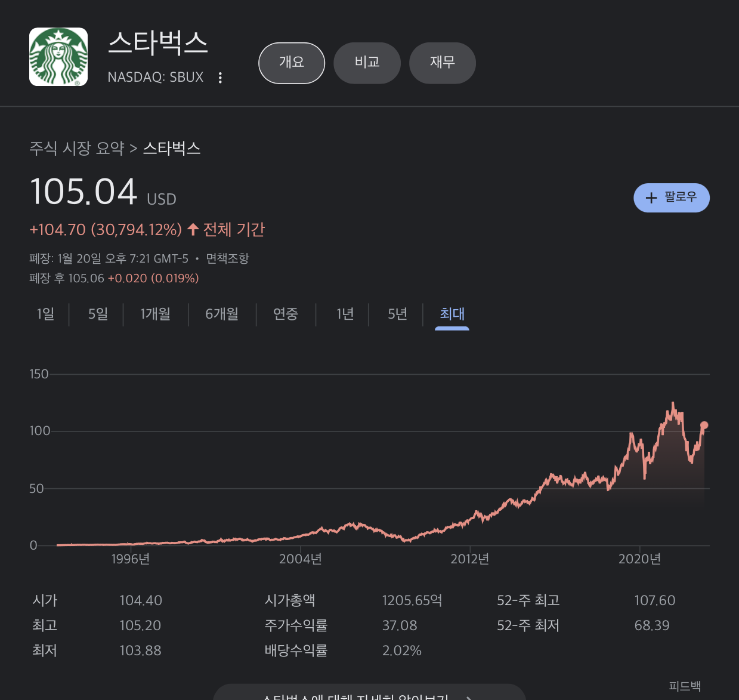
Task: Select the 1개월 chart range
Action: [x=155, y=314]
